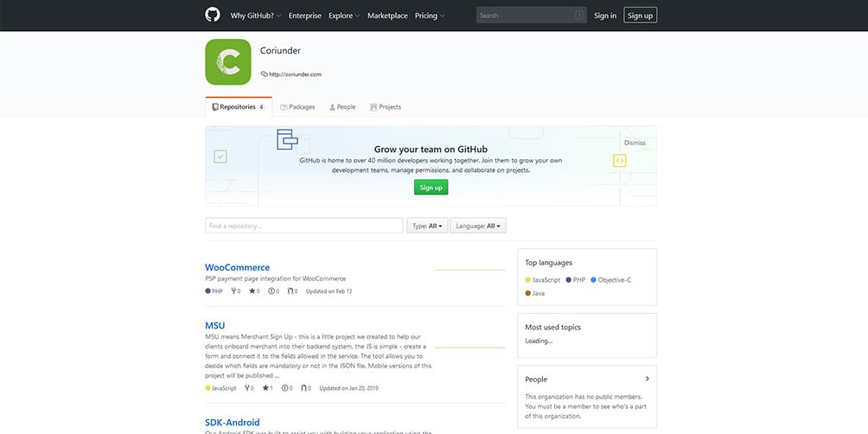Viewport: 868px width, 434px height.
Task: Expand the People panel chevron
Action: pyautogui.click(x=648, y=380)
